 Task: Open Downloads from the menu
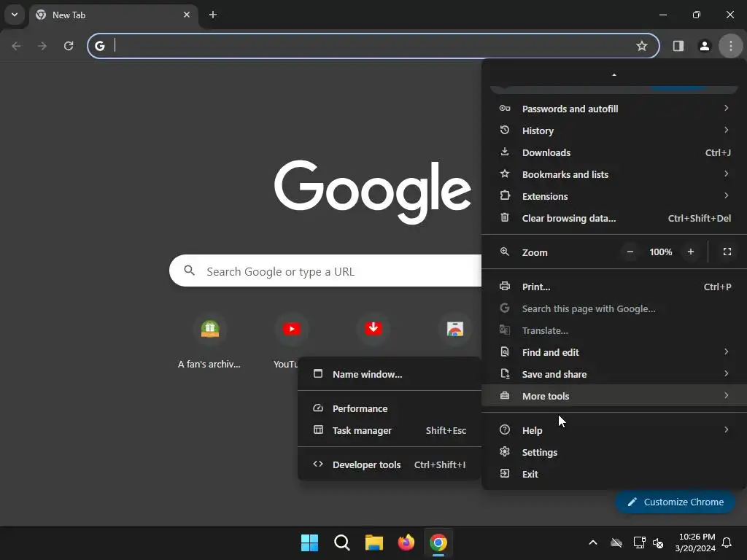coord(614,152)
